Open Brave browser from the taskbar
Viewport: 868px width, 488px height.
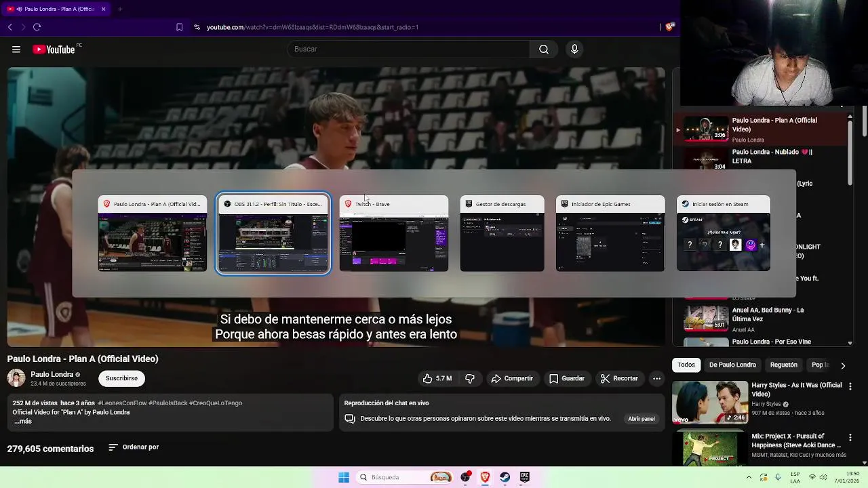pos(485,477)
